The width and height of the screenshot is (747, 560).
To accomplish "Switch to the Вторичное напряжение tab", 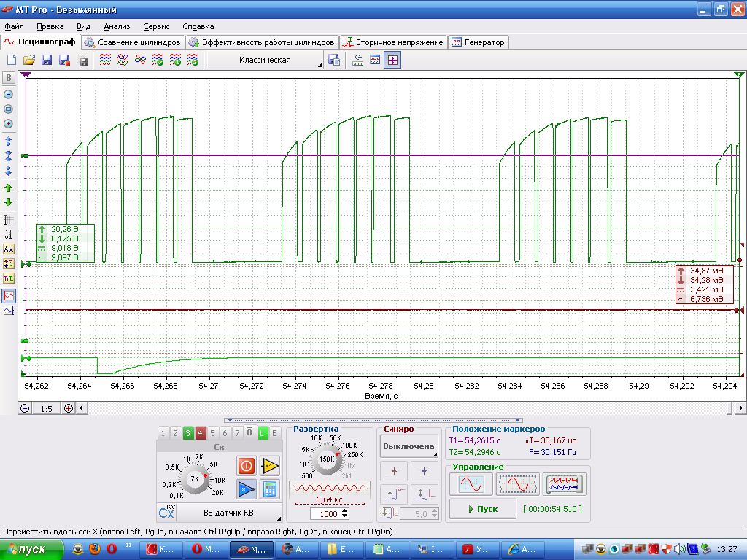I will click(393, 42).
